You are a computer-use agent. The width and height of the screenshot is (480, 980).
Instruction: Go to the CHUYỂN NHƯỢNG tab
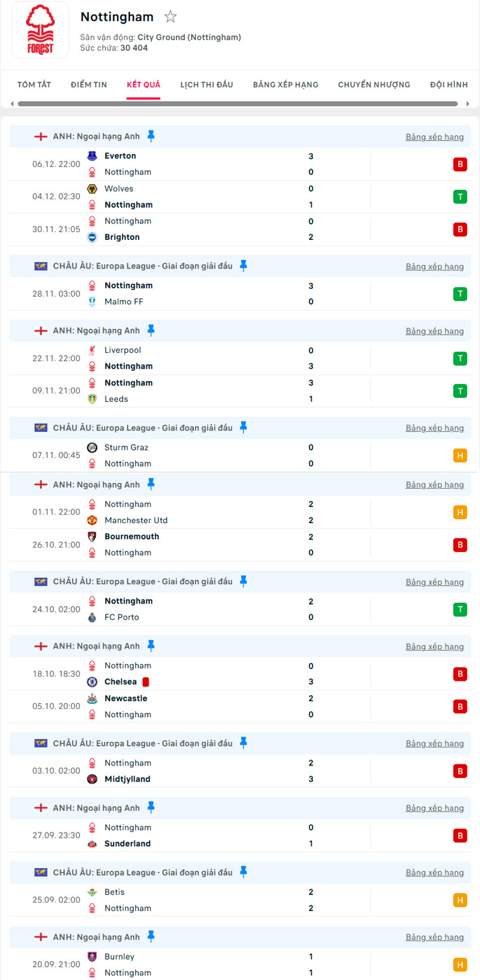coord(374,85)
